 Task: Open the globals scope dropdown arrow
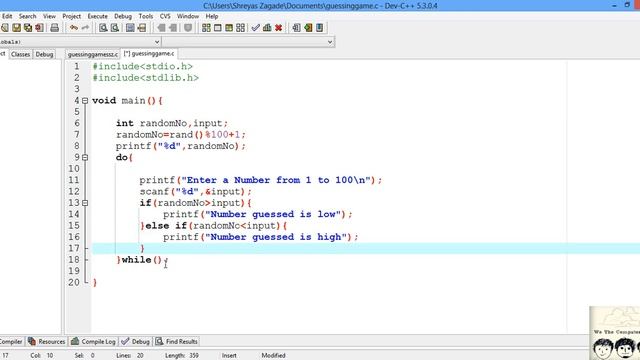157,42
